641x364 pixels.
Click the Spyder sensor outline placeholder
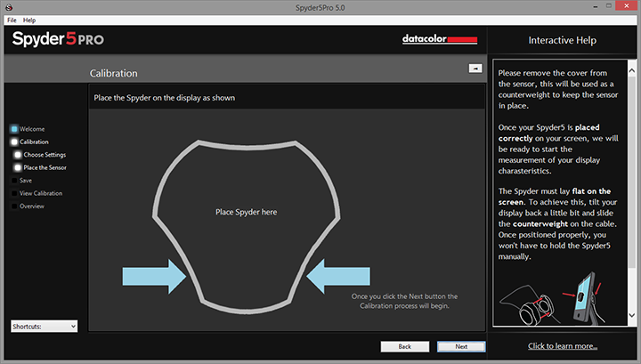(x=246, y=212)
